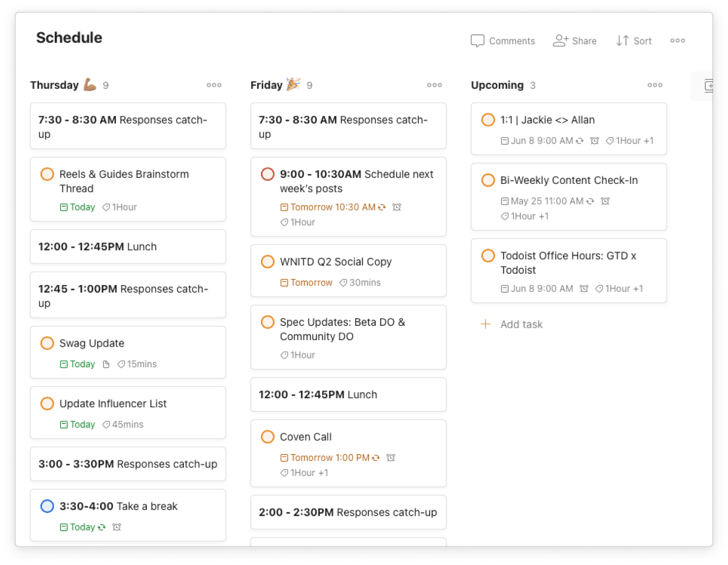Click the Sort icon in the header

pos(622,41)
